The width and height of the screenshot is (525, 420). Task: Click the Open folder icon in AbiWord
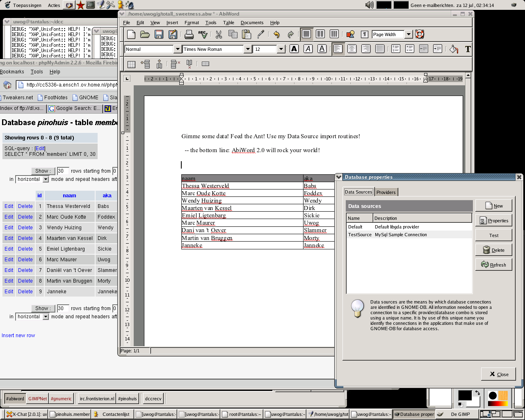click(145, 34)
